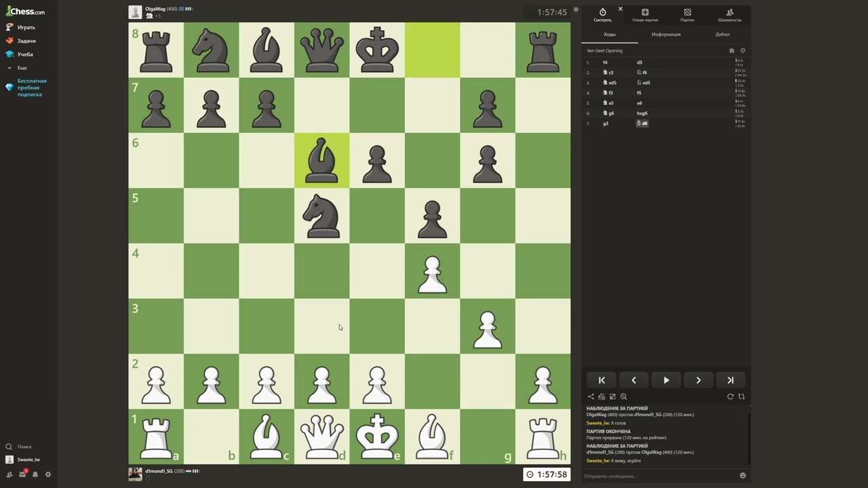Open the messages envelope icon
The width and height of the screenshot is (868, 488).
click(22, 474)
